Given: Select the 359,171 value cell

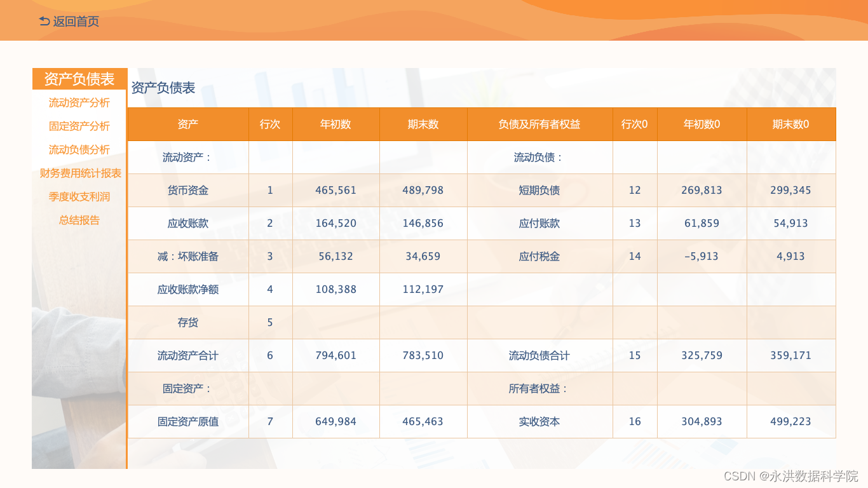Looking at the screenshot, I should [791, 355].
